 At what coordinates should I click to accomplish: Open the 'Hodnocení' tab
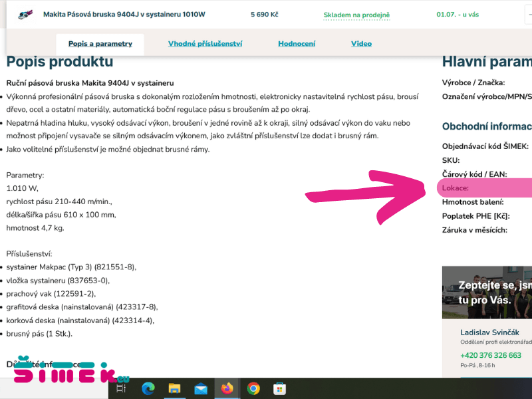(297, 44)
